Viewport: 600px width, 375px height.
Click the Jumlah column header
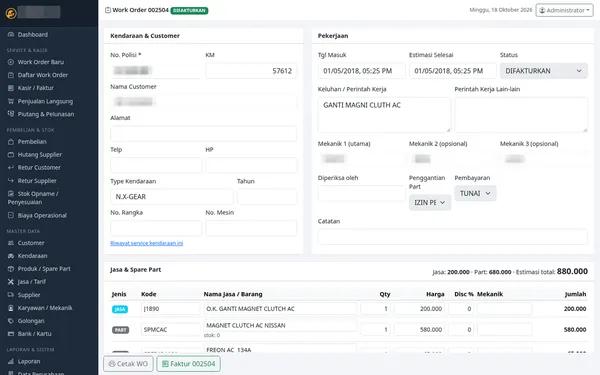pyautogui.click(x=576, y=294)
